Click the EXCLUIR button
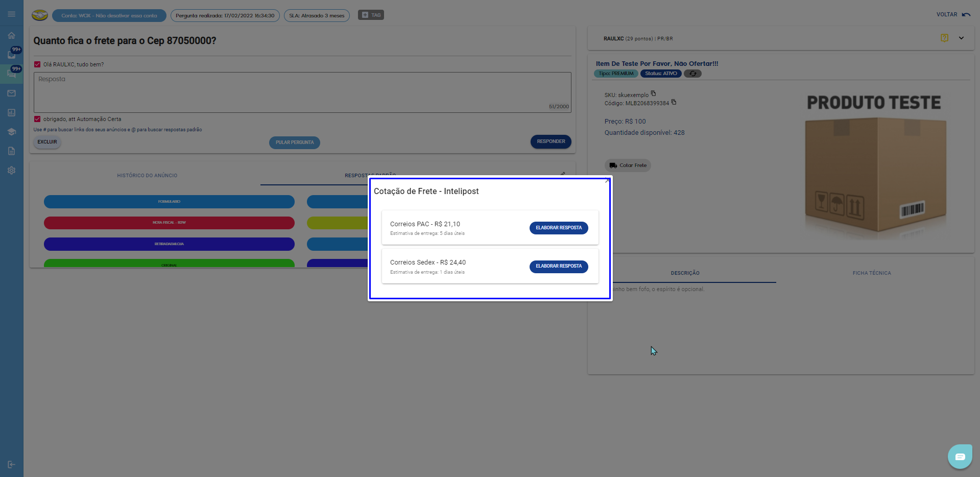 [47, 142]
